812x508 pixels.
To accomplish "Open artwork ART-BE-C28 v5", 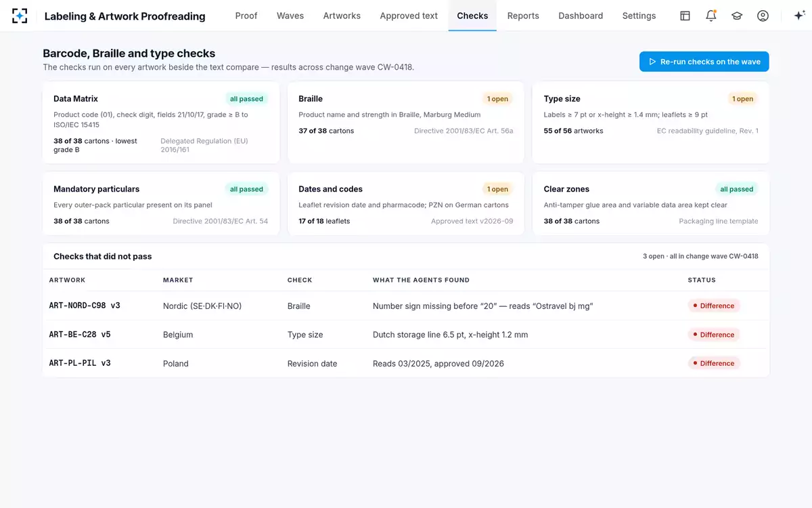I will tap(80, 335).
